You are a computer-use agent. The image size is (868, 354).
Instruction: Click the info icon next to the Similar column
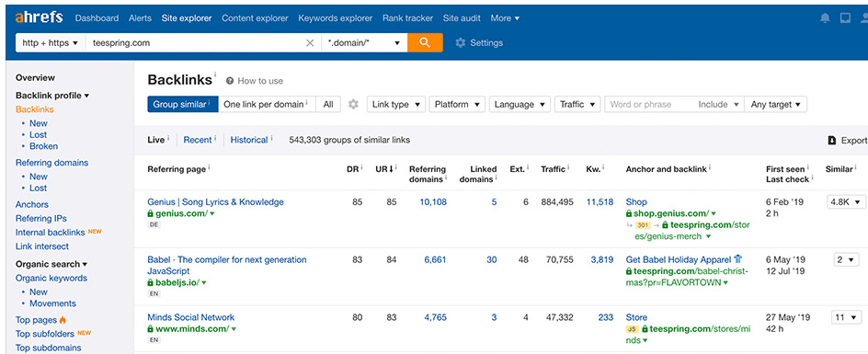pyautogui.click(x=855, y=168)
